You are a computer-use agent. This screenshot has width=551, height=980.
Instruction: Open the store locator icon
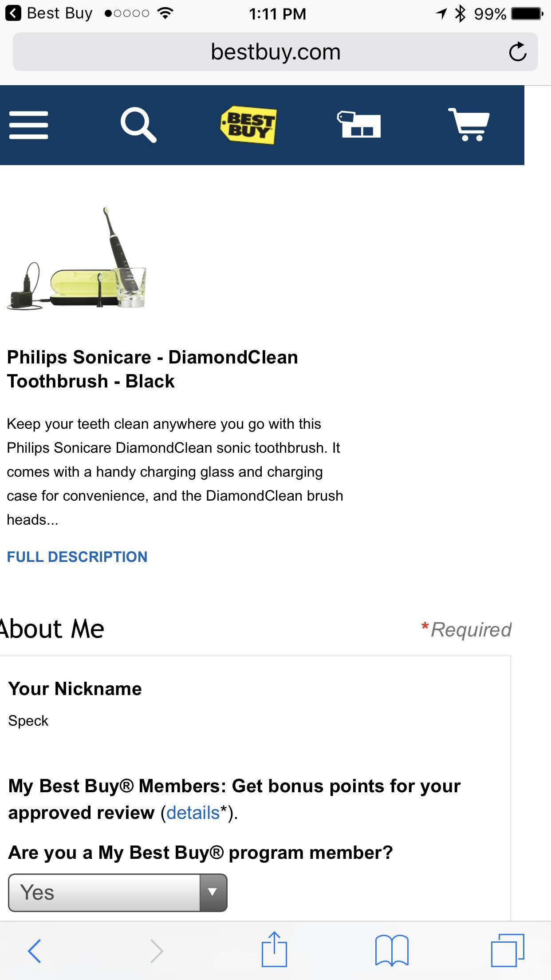point(359,125)
